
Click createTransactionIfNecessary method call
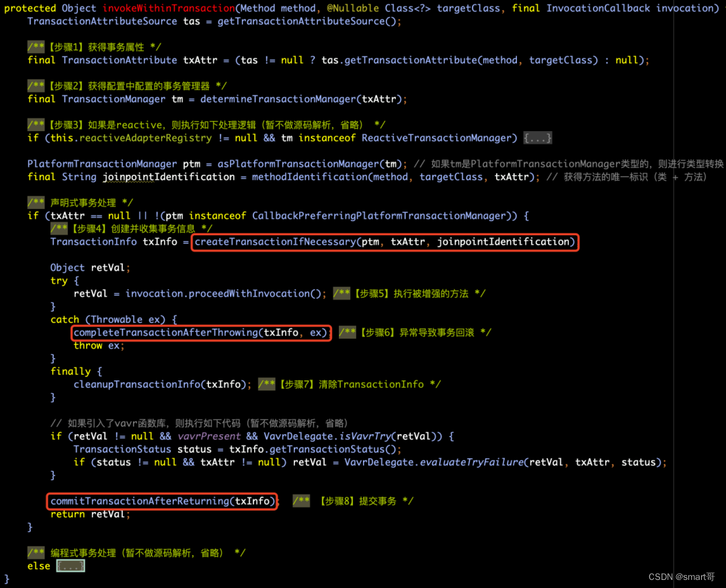385,242
